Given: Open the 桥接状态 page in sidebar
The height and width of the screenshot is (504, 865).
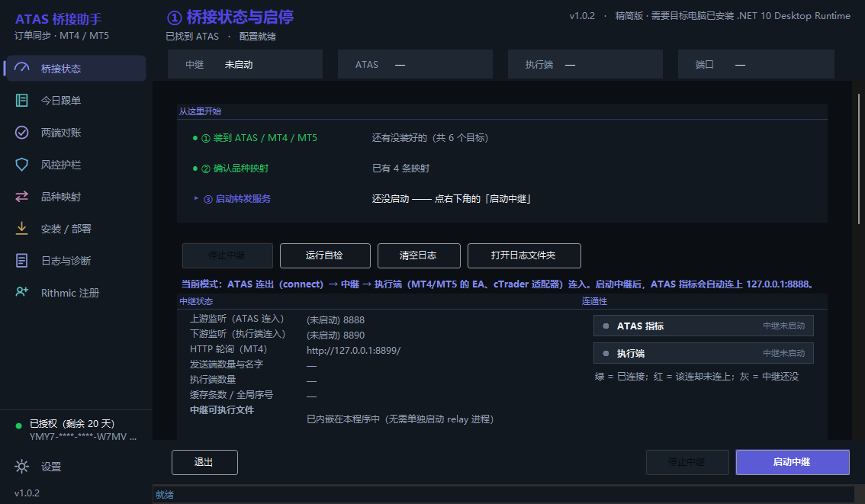Looking at the screenshot, I should click(76, 69).
